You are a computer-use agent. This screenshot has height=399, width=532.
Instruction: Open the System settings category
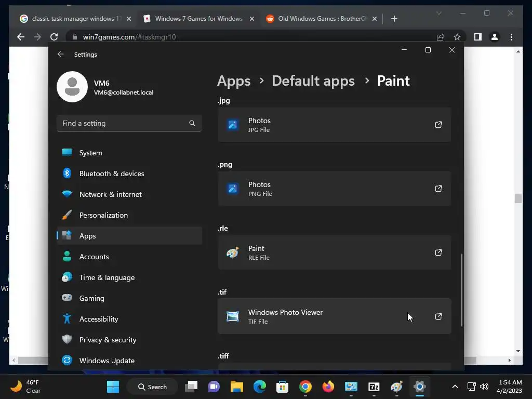click(129, 153)
